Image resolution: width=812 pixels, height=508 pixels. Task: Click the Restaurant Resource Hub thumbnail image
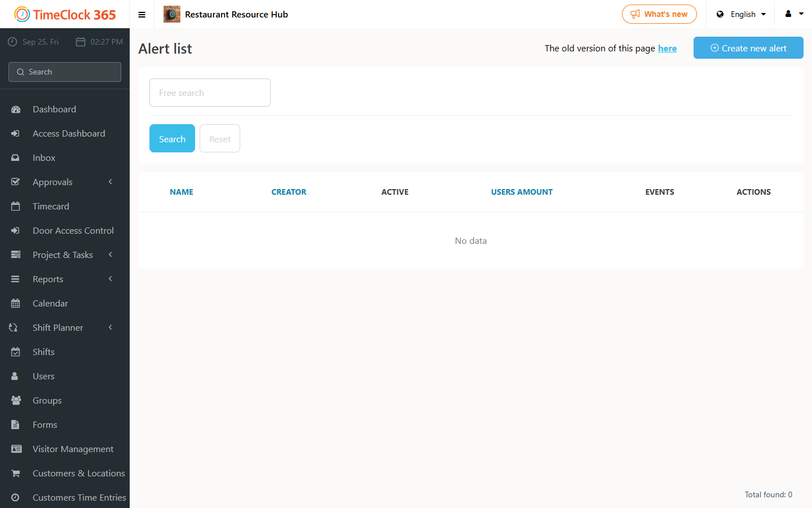(172, 14)
